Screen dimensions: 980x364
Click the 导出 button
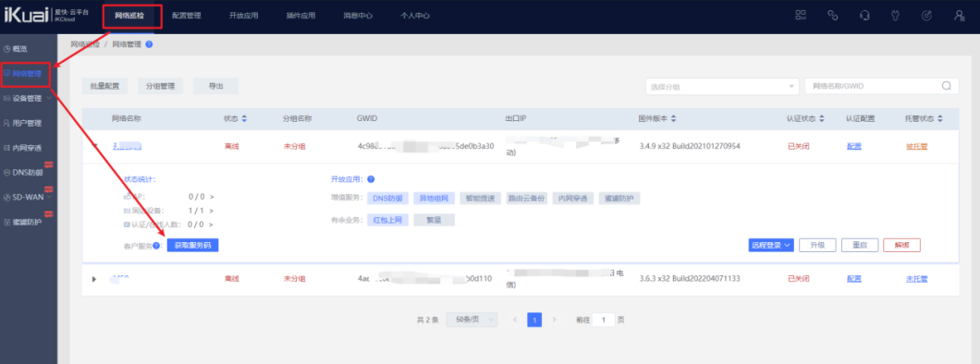click(x=215, y=86)
